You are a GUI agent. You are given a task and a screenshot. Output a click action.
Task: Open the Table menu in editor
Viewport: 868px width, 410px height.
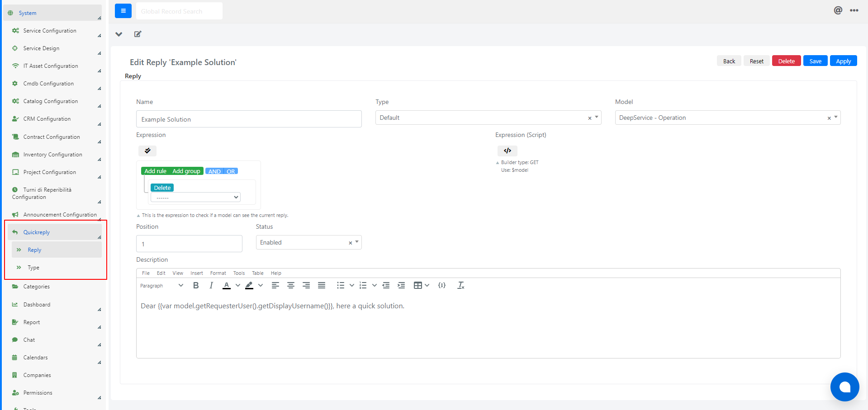[x=258, y=273]
